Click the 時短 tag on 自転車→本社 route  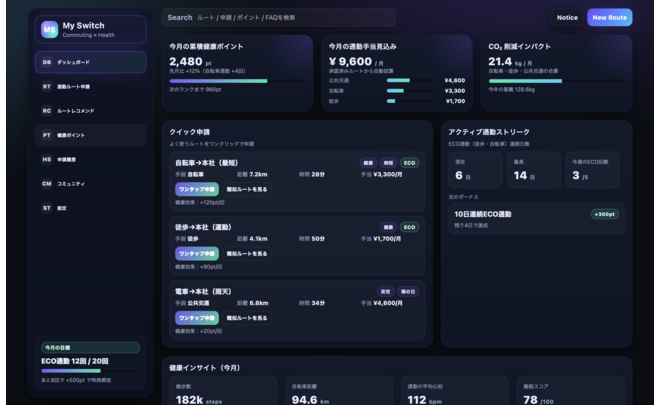tap(388, 163)
